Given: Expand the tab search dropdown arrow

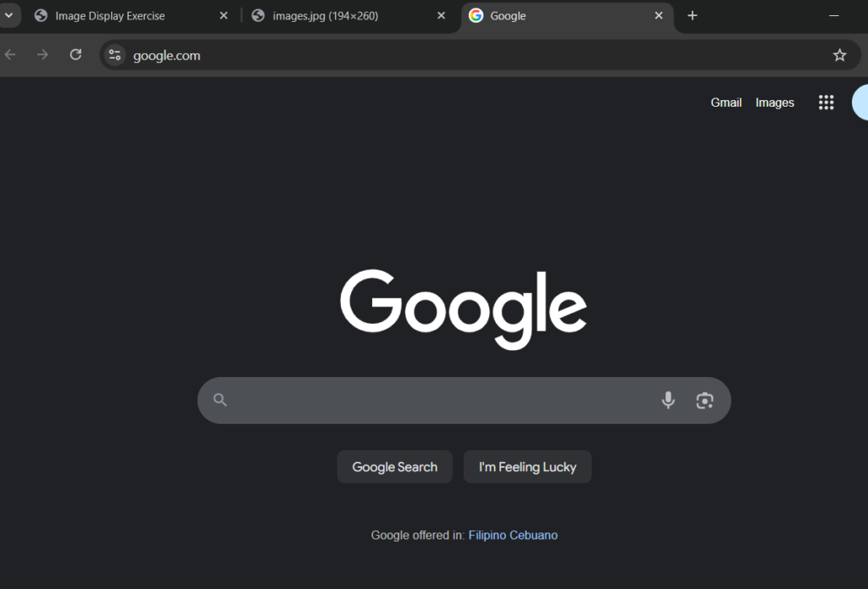Looking at the screenshot, I should pos(8,15).
